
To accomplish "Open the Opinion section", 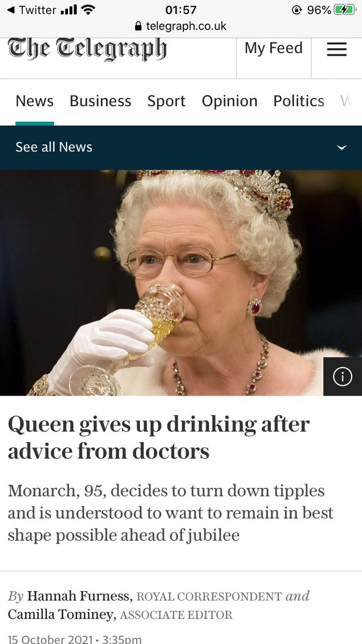I will 230,101.
